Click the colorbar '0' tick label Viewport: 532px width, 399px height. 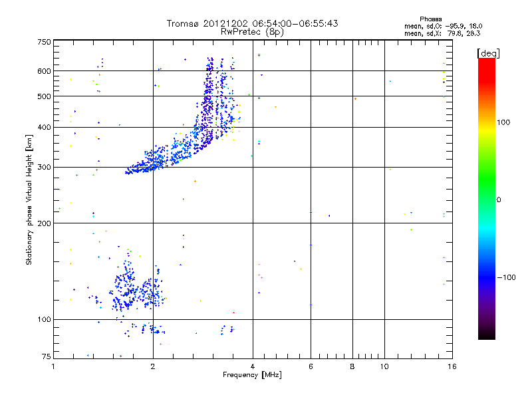(499, 200)
